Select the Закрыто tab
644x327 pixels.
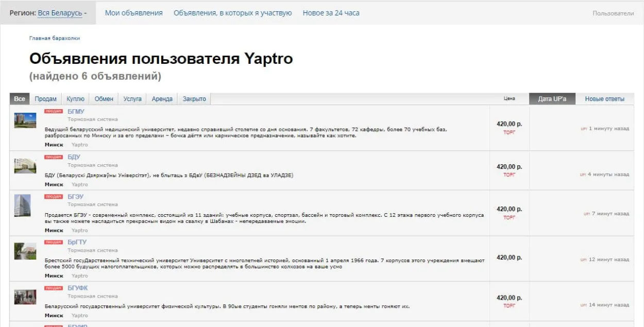tap(194, 99)
